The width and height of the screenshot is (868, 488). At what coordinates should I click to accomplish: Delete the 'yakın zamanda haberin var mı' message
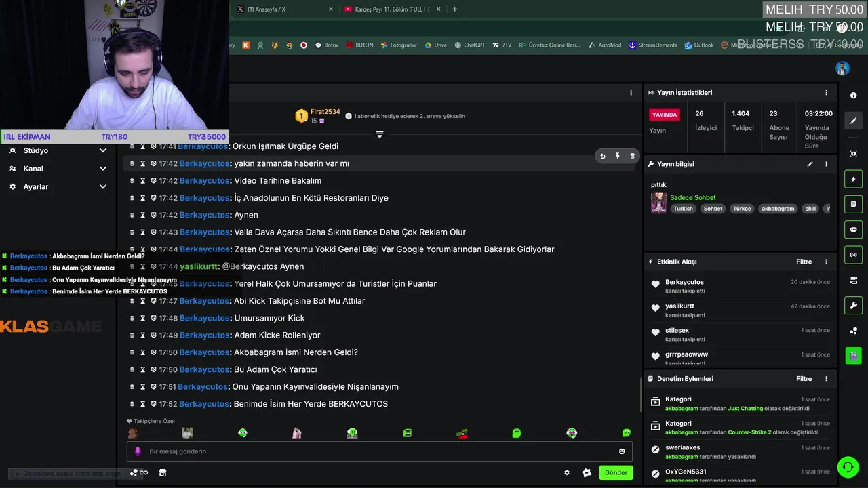pos(632,156)
